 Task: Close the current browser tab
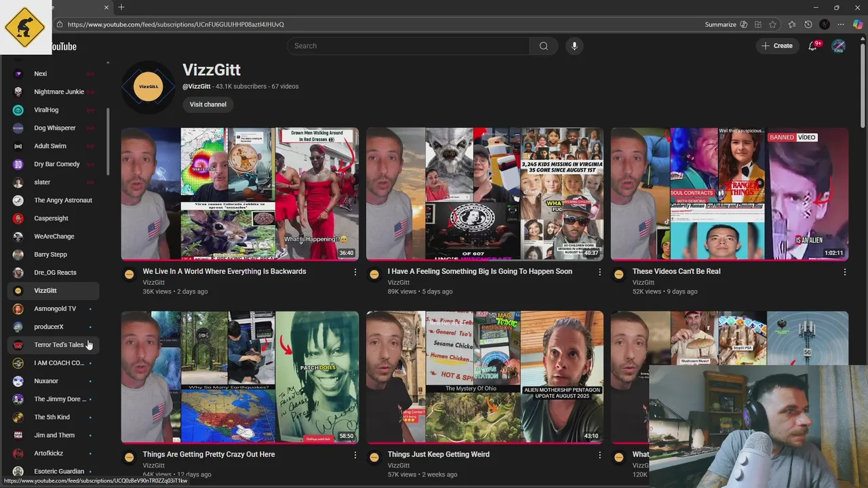tap(106, 7)
